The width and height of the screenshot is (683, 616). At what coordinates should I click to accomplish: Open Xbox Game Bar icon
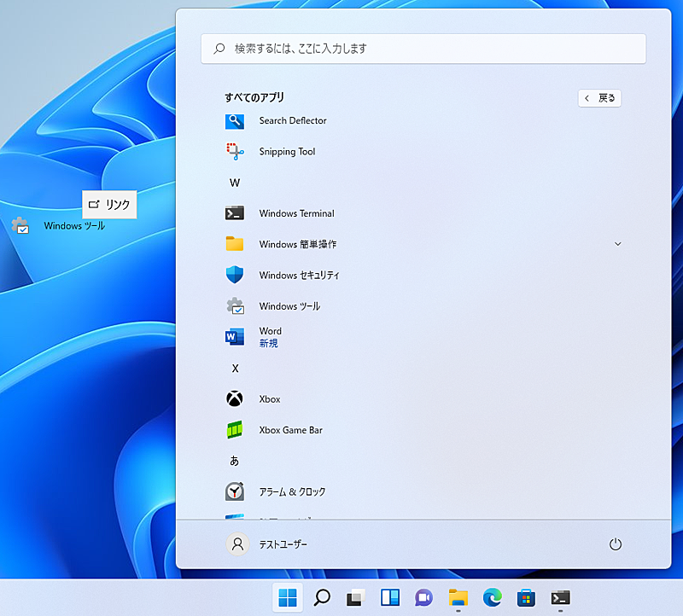pos(234,430)
